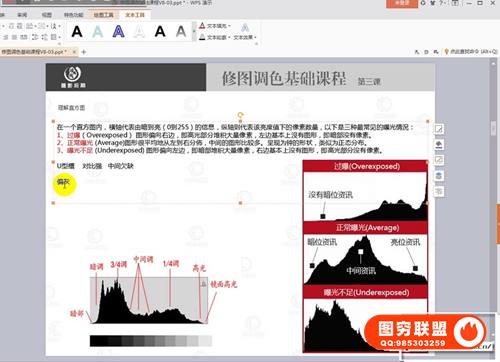The width and height of the screenshot is (500, 362).
Task: Open the 视图 menu tab
Action: 47,15
